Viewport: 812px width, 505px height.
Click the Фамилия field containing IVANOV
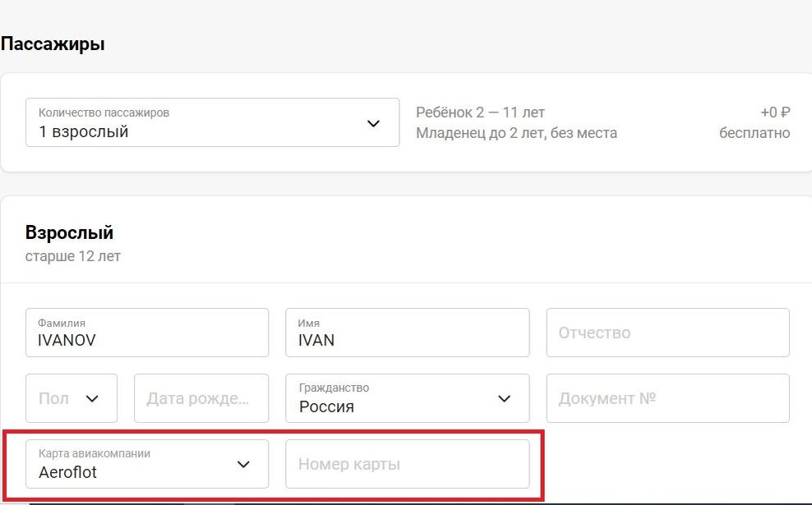[147, 333]
